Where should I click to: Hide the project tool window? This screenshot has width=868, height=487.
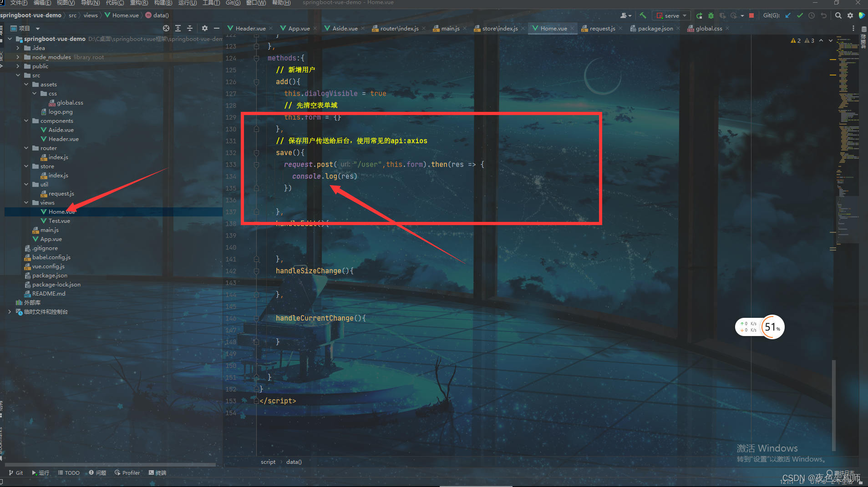tap(217, 28)
